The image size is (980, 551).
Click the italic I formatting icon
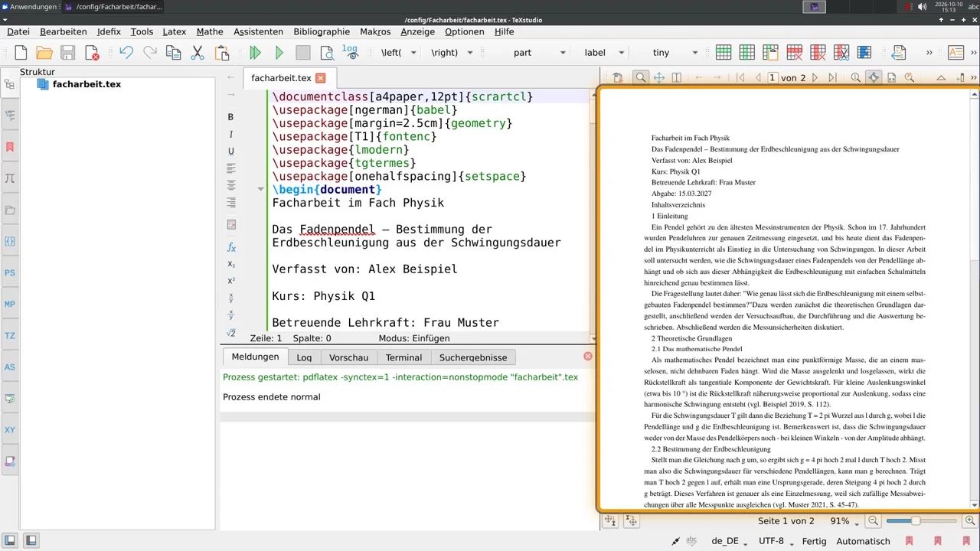coord(230,134)
